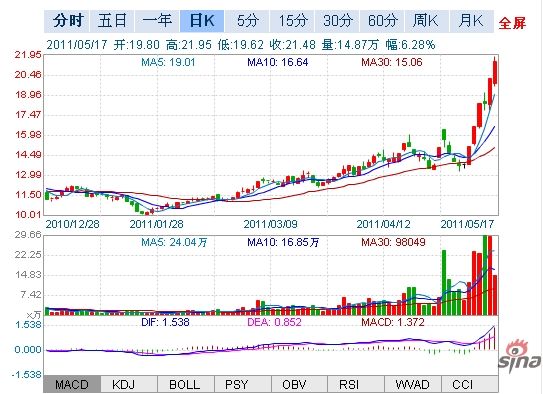The height and width of the screenshot is (394, 543).
Task: Click the 21.95 price axis label
Action: pos(28,55)
